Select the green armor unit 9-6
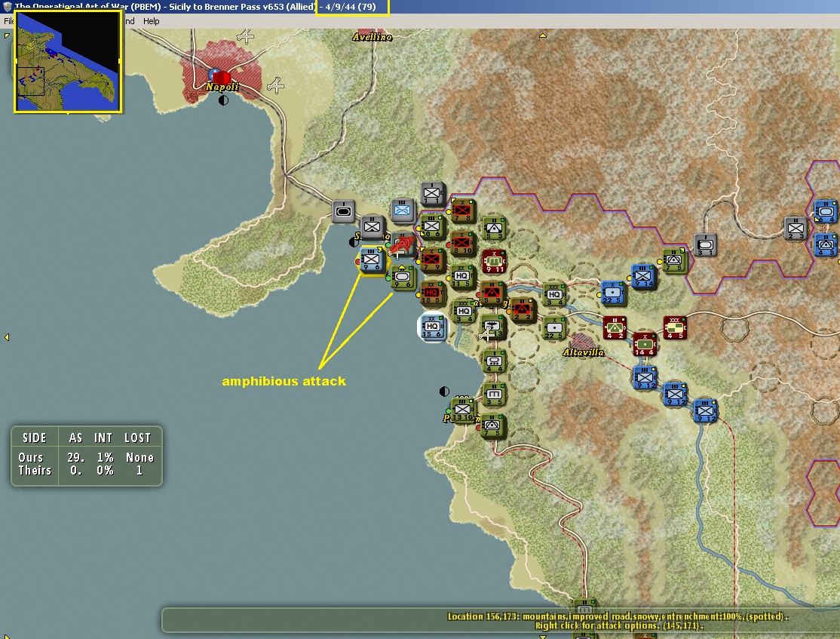Image resolution: width=840 pixels, height=639 pixels. pyautogui.click(x=403, y=278)
